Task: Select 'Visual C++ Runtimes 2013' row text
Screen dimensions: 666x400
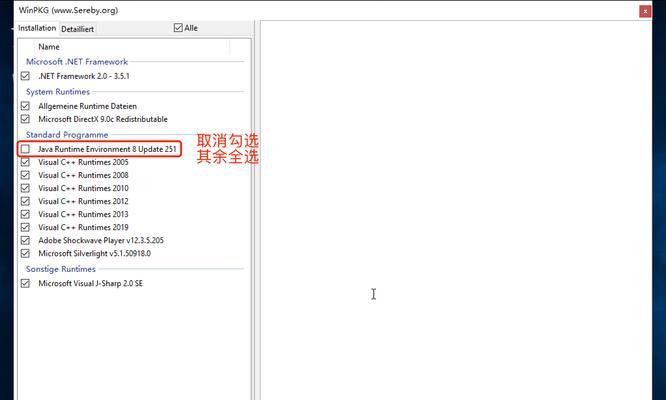Action: click(x=83, y=214)
